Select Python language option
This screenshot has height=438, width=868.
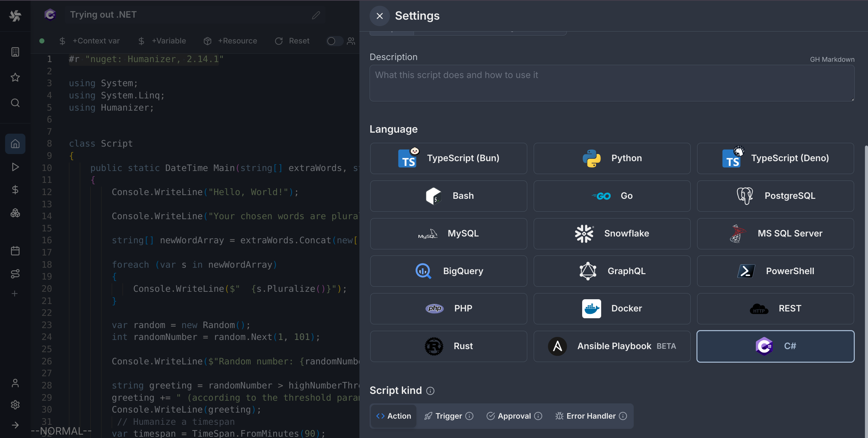(612, 158)
